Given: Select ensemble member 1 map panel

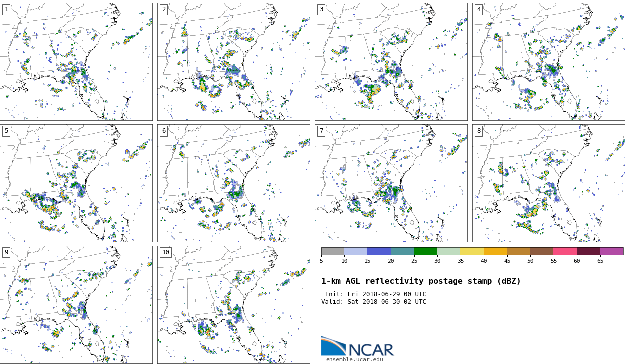Looking at the screenshot, I should click(76, 62).
